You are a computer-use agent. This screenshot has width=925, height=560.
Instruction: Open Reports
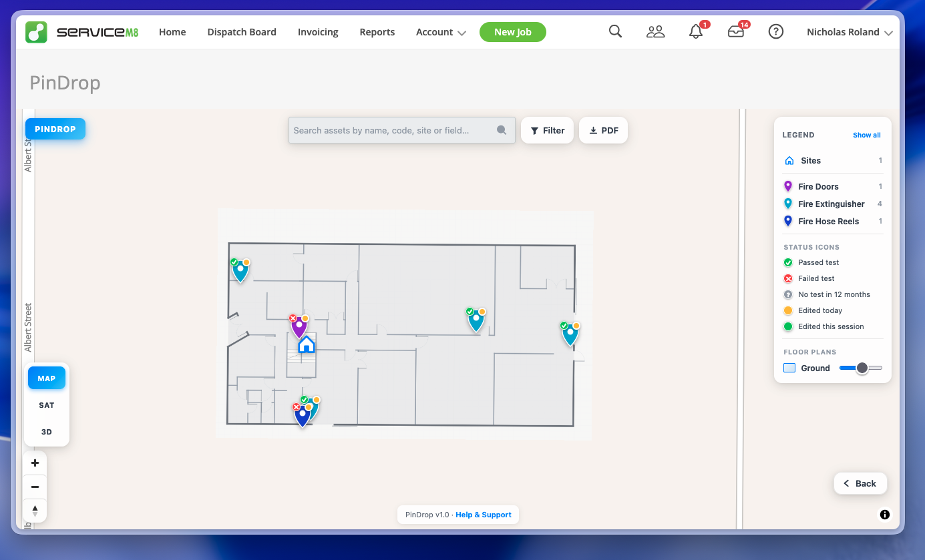tap(377, 32)
